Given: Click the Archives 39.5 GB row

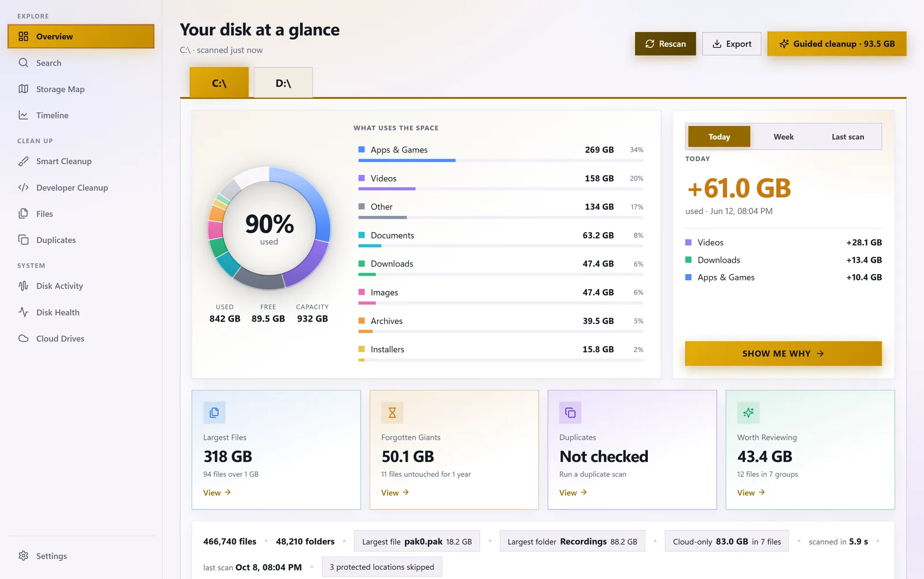Looking at the screenshot, I should (501, 324).
